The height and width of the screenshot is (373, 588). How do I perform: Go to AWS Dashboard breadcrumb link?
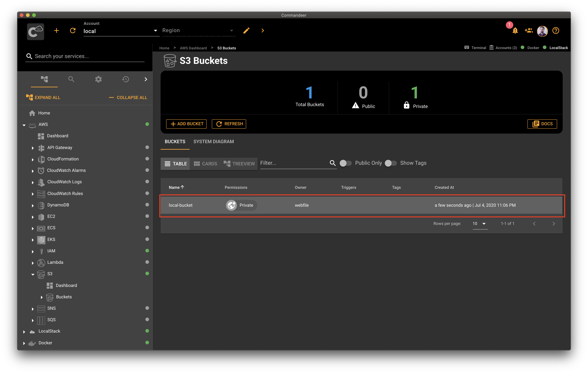(x=193, y=48)
